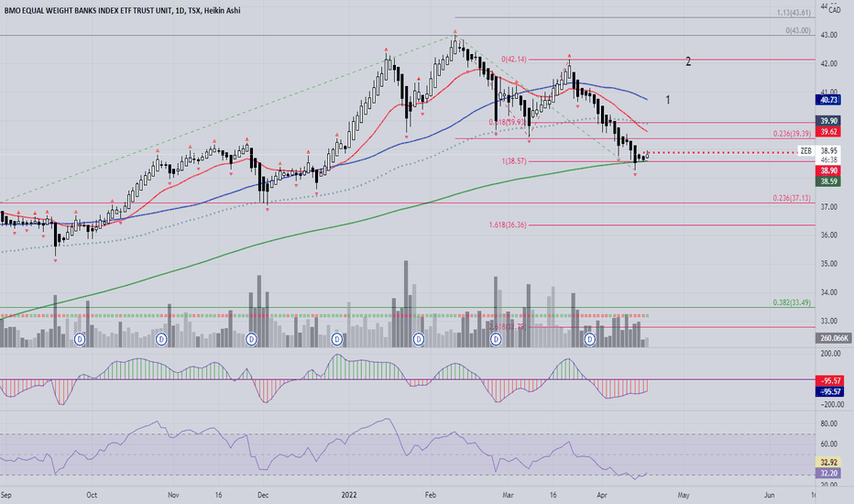Click the dividend D marker above the Oct label
Screen dimensions: 854x504
tap(80, 339)
